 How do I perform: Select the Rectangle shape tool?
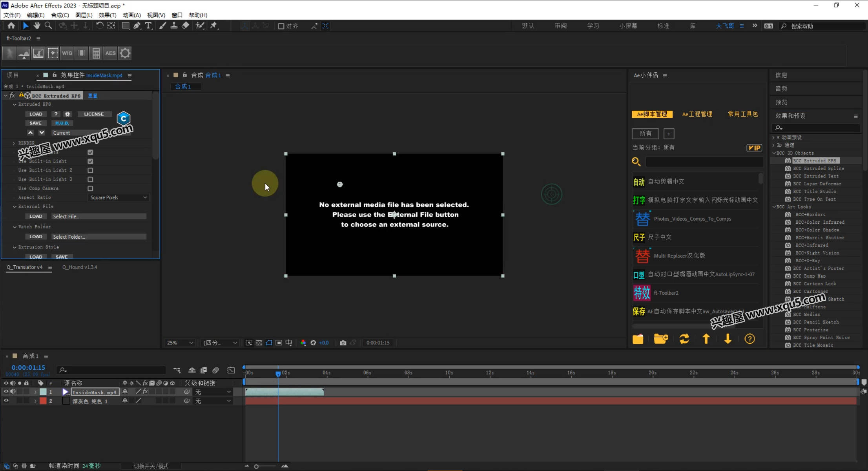[126, 26]
